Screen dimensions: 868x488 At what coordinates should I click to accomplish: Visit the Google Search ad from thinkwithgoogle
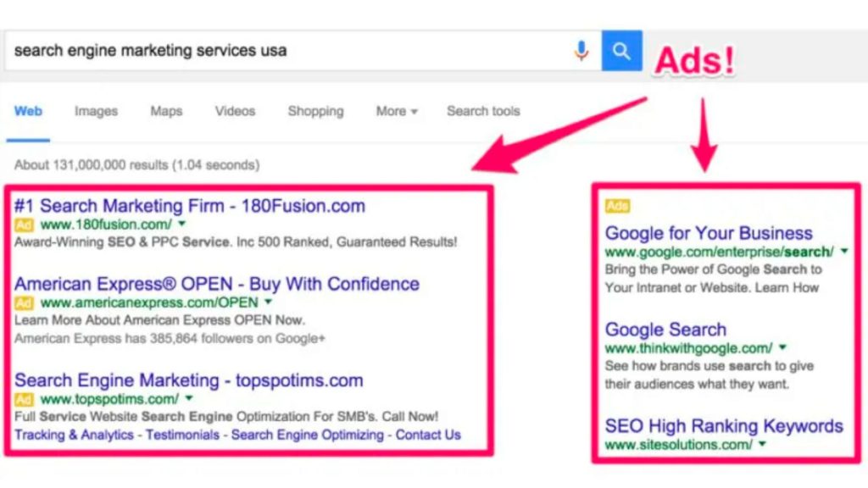pyautogui.click(x=665, y=329)
